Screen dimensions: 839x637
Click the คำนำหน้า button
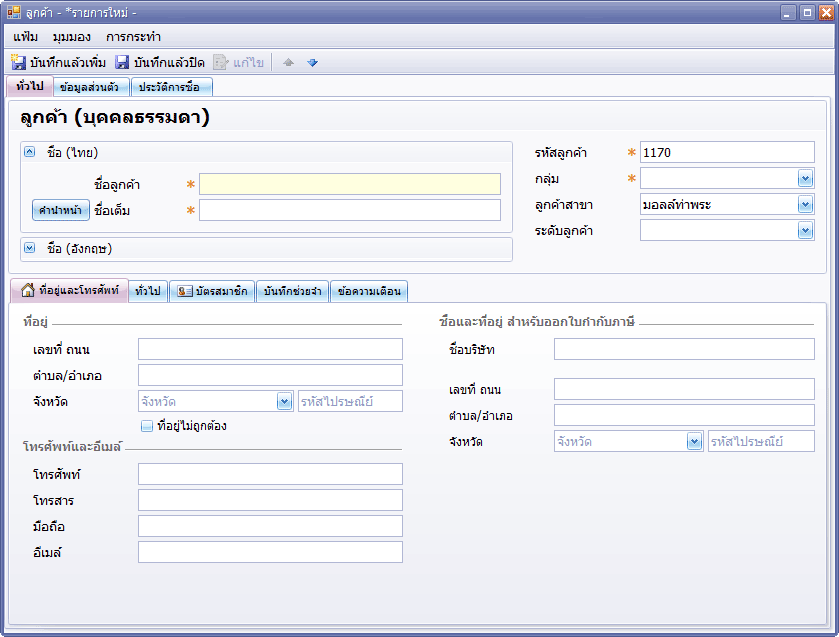[60, 210]
